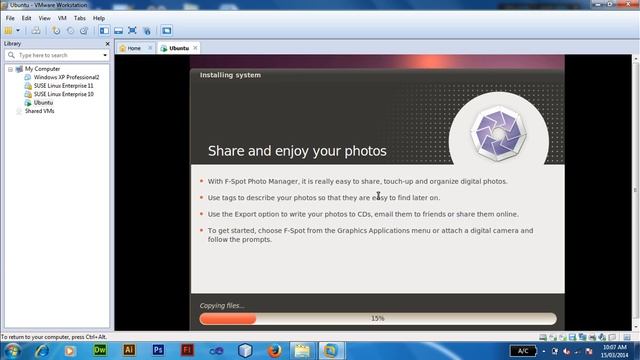Image resolution: width=640 pixels, height=360 pixels.
Task: Click the 'Use tags to describe' bullet text
Action: pyautogui.click(x=324, y=198)
